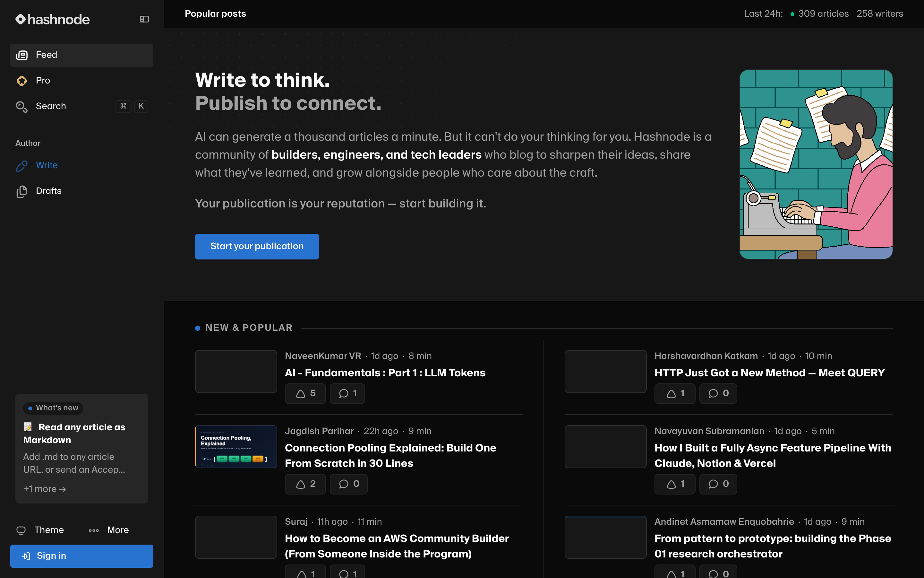Open Jagdish Parihar author profile
The height and width of the screenshot is (578, 924).
point(319,431)
